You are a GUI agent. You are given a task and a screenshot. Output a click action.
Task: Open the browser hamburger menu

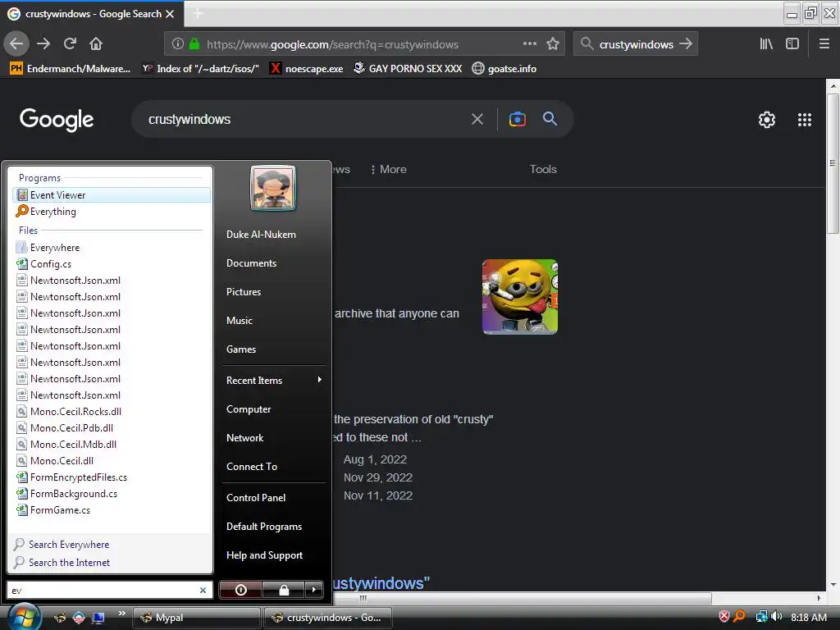click(824, 43)
